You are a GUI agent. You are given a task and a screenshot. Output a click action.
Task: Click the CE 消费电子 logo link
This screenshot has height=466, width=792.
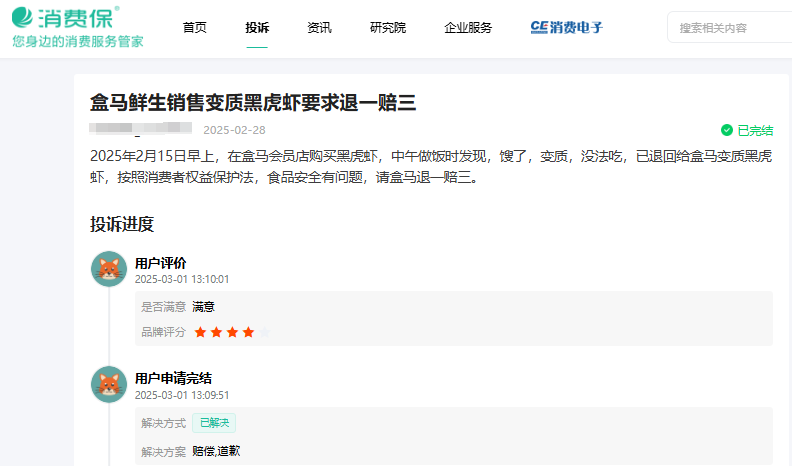pyautogui.click(x=566, y=27)
